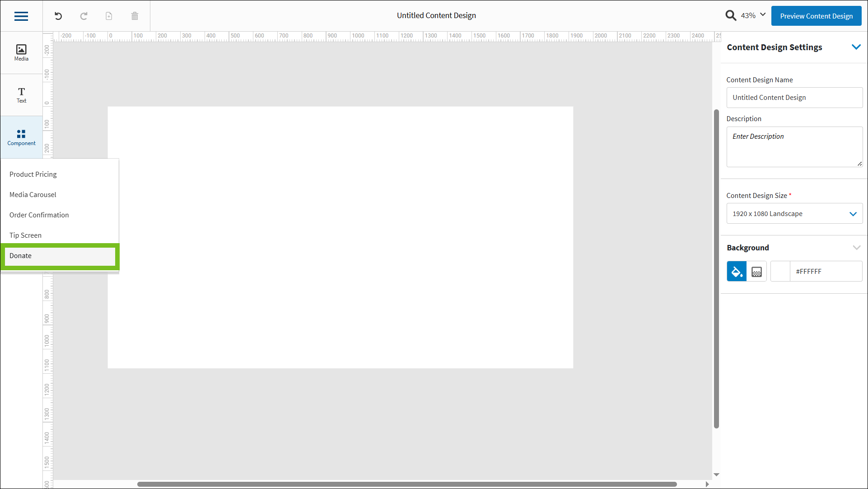The image size is (868, 489).
Task: Click the trash can icon in the toolbar
Action: tap(134, 16)
